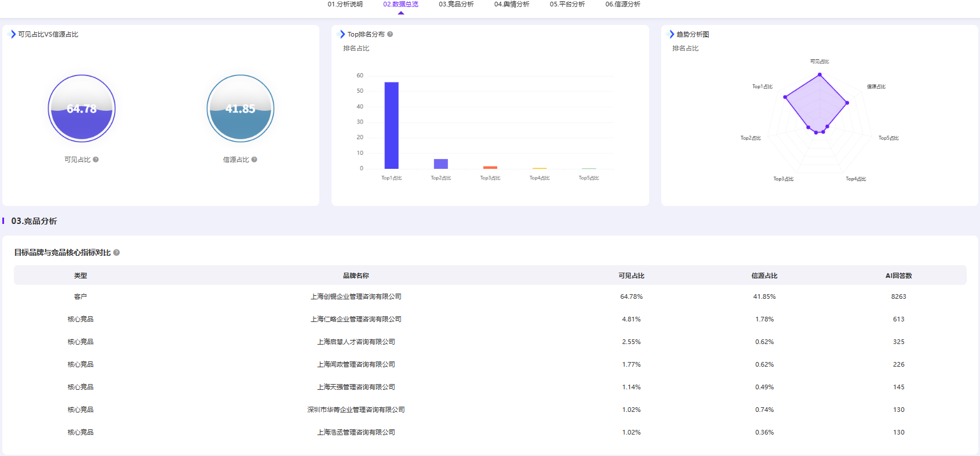Click the help icon beside the 可见占比 gauge label
The height and width of the screenshot is (456, 980).
tap(96, 160)
